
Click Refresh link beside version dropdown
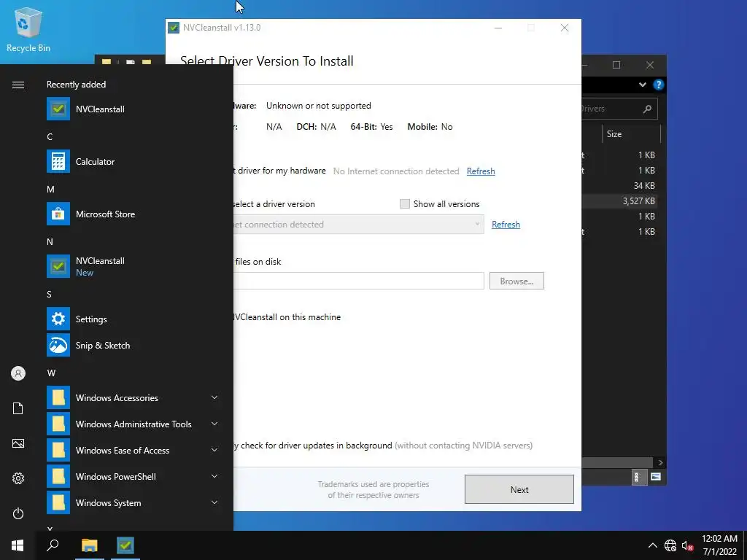pos(506,225)
